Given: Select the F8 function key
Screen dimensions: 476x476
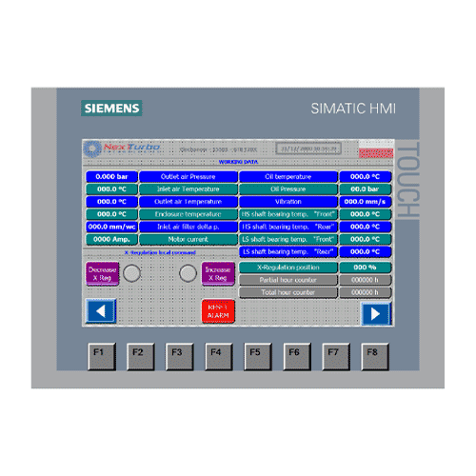Looking at the screenshot, I should click(375, 356).
